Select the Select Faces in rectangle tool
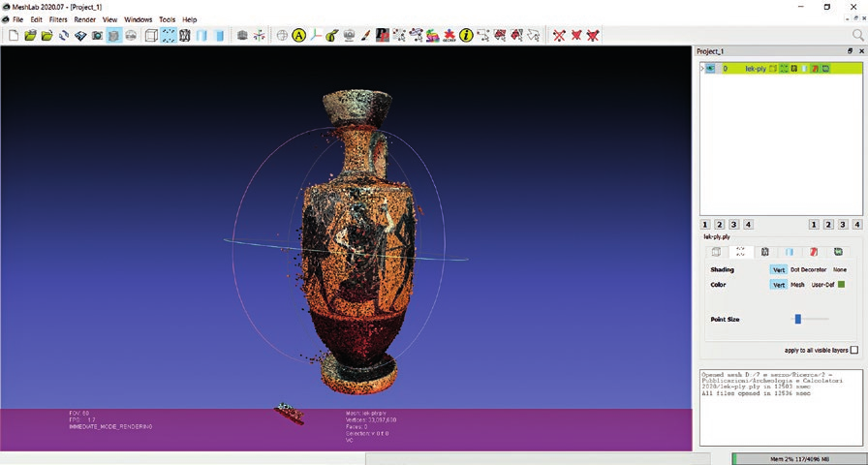 500,36
